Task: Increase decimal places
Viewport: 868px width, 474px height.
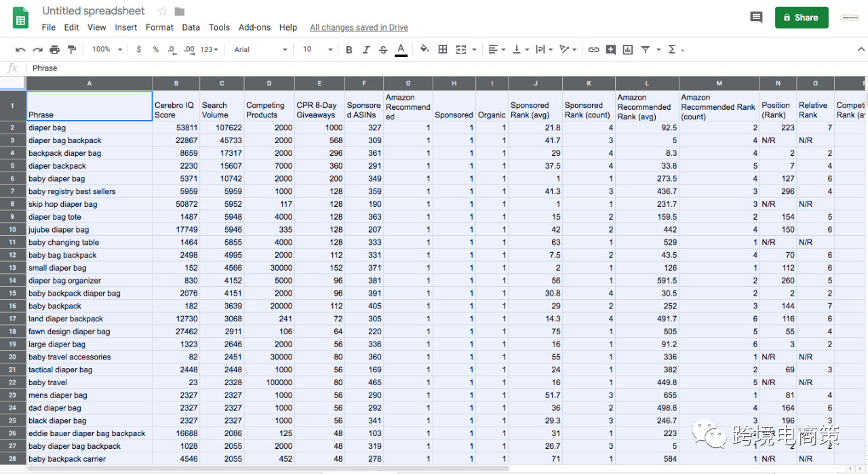Action: click(x=189, y=50)
